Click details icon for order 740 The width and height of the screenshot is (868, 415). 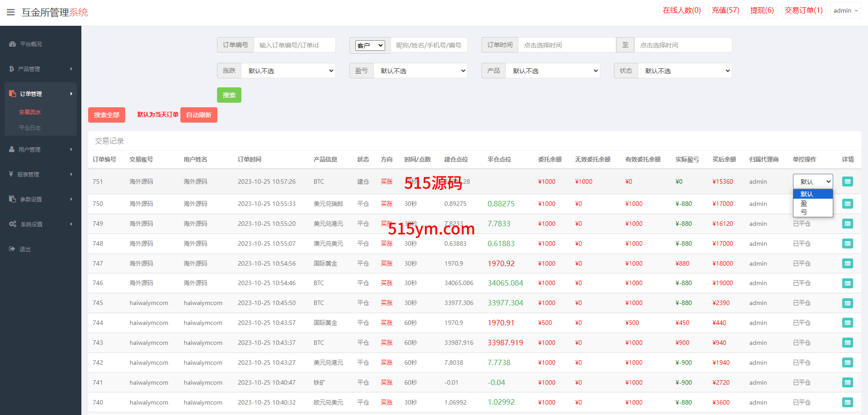pyautogui.click(x=847, y=402)
